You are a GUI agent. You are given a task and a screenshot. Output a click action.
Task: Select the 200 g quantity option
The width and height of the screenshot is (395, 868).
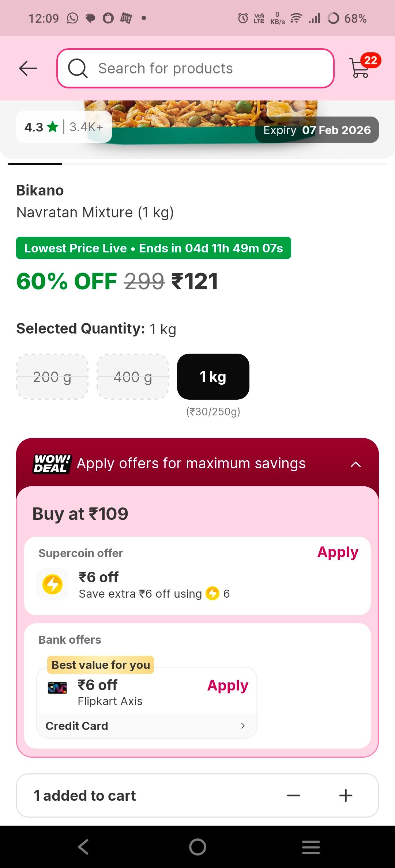tap(52, 377)
